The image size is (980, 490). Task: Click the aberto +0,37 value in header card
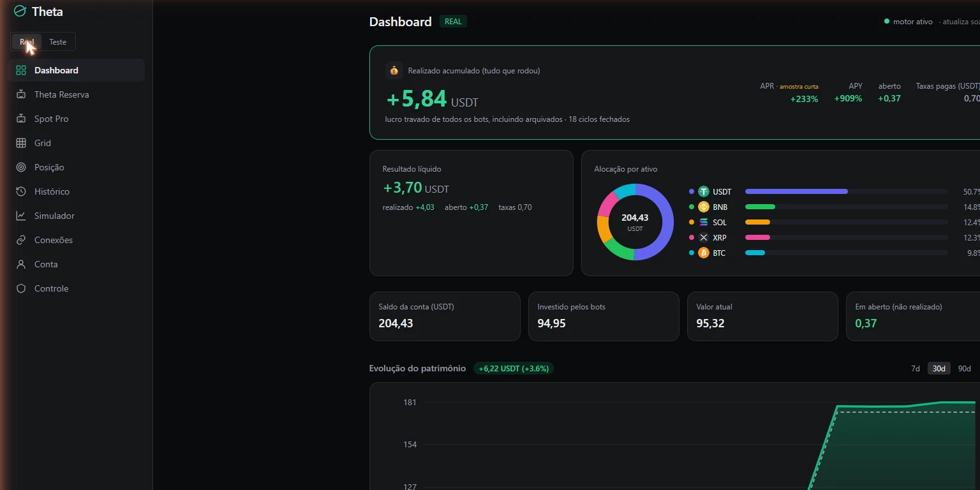click(x=889, y=99)
